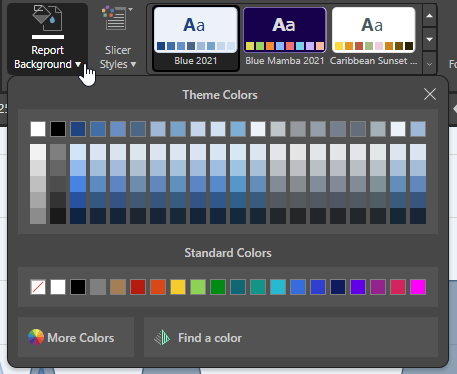Select the No Color swatch with red slash

[38, 287]
